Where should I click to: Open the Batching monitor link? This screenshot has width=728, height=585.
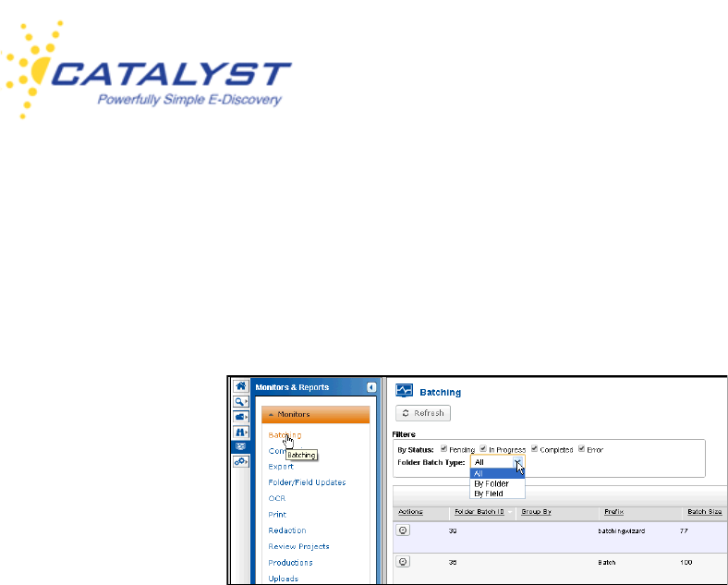coord(285,435)
